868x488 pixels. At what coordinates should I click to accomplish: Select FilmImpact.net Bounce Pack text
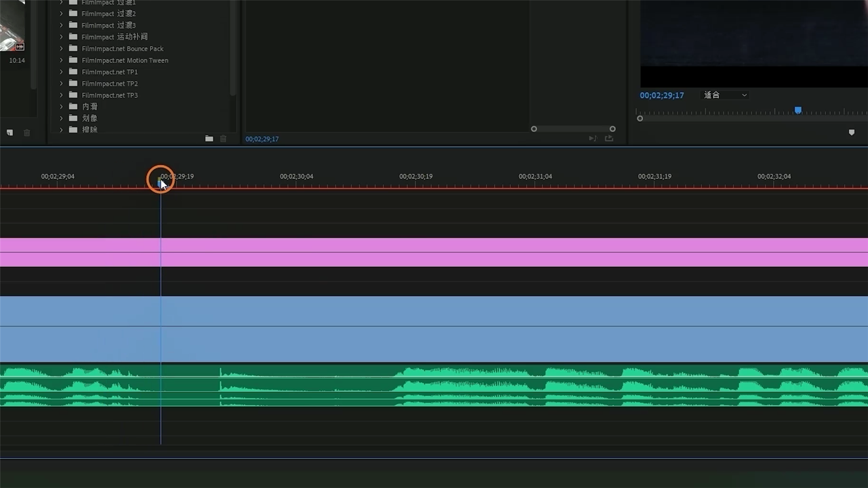[x=123, y=48]
